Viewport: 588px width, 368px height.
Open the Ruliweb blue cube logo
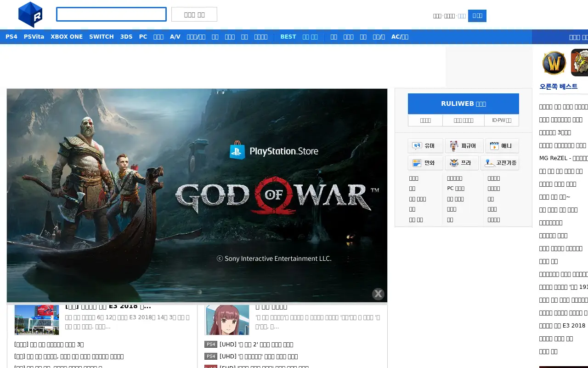30,14
